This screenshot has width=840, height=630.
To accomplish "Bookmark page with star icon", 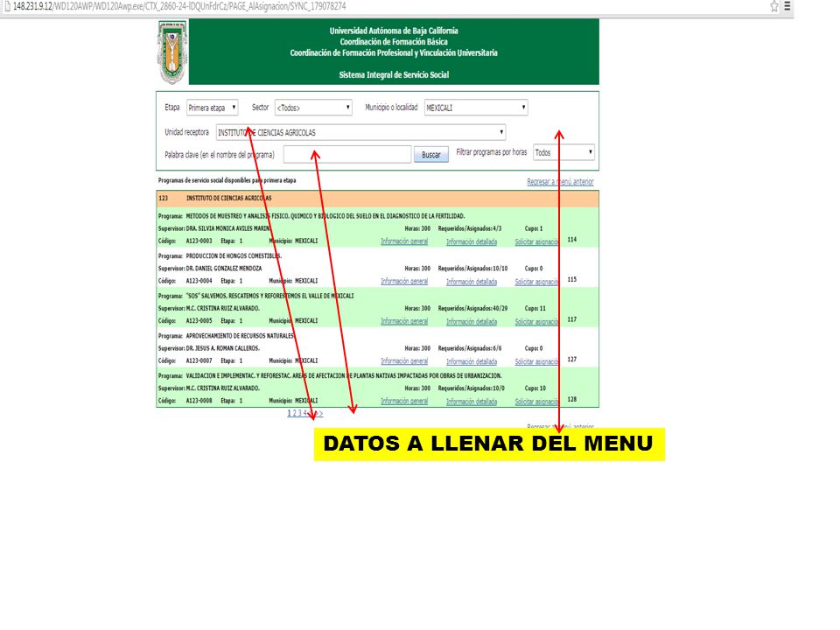I will pos(774,6).
